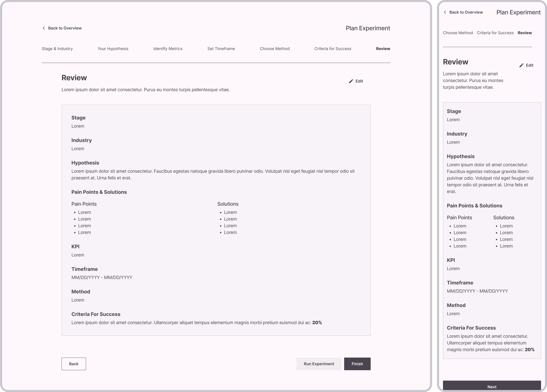Click the Run Experiment button
This screenshot has height=392, width=547.
click(319, 364)
